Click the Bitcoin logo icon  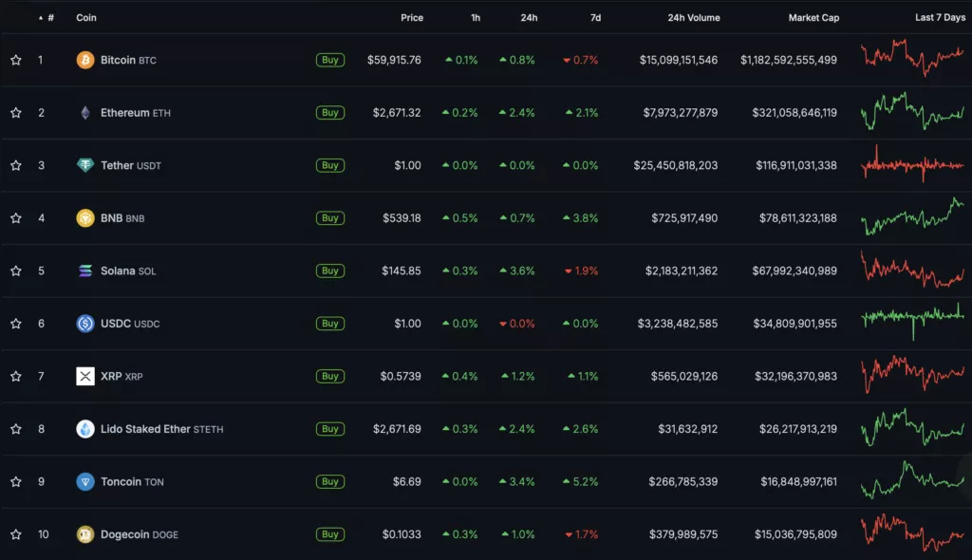85,60
